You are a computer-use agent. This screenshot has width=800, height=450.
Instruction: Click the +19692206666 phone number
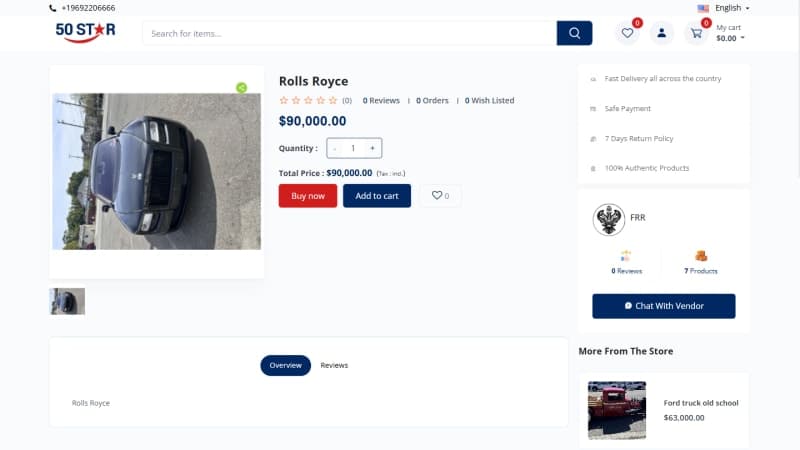coord(88,8)
